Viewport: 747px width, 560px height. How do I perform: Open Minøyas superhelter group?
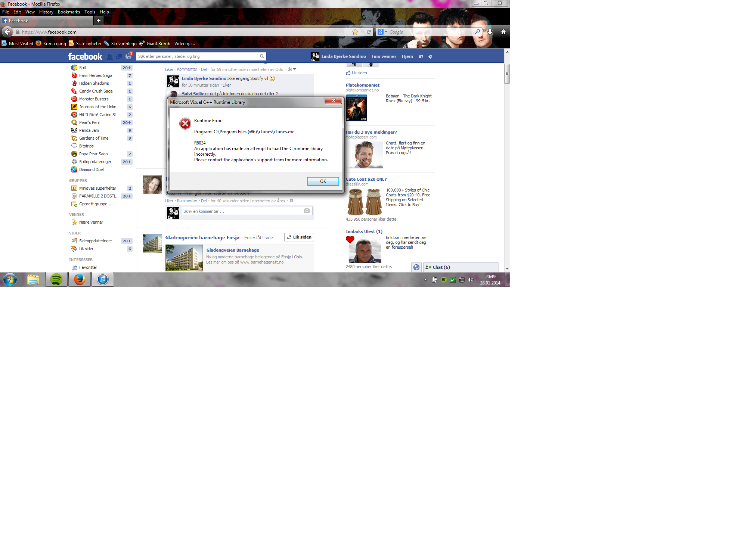click(x=97, y=188)
